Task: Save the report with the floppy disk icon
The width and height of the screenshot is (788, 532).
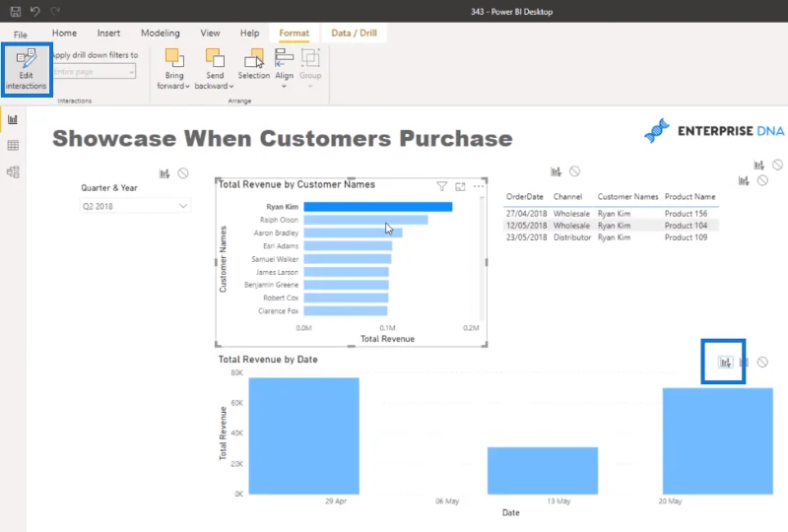Action: (16, 11)
